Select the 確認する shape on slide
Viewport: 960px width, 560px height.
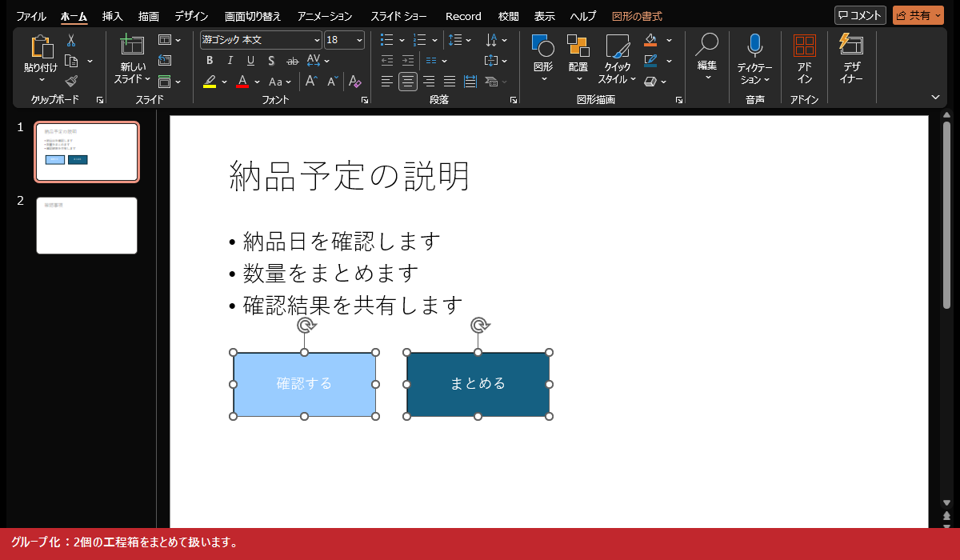tap(304, 384)
